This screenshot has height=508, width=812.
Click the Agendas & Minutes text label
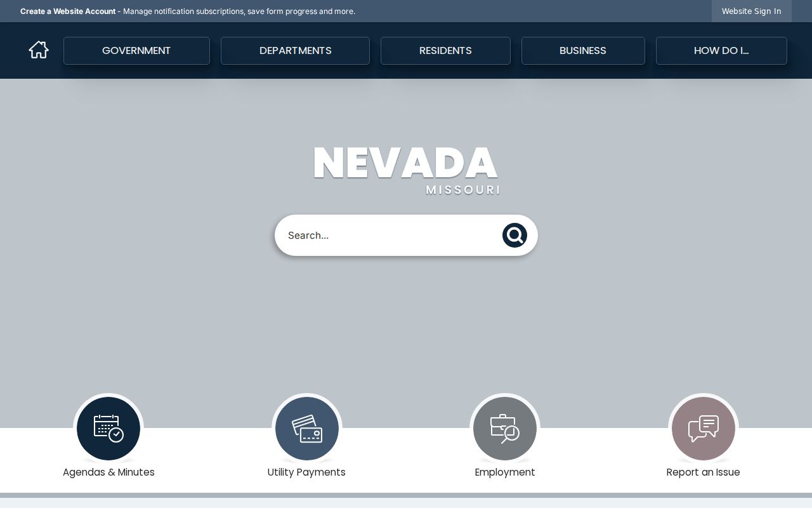point(108,472)
